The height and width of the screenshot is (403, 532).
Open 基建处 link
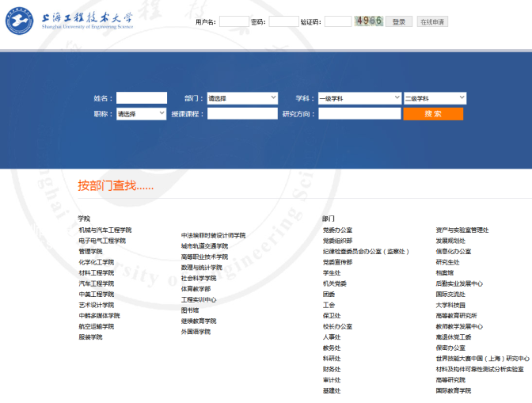[x=332, y=390]
